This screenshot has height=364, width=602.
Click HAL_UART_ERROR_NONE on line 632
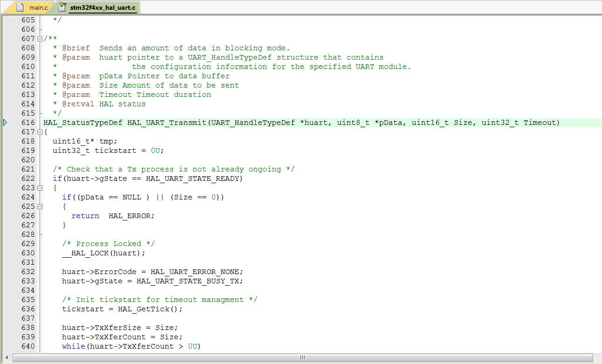(x=194, y=272)
